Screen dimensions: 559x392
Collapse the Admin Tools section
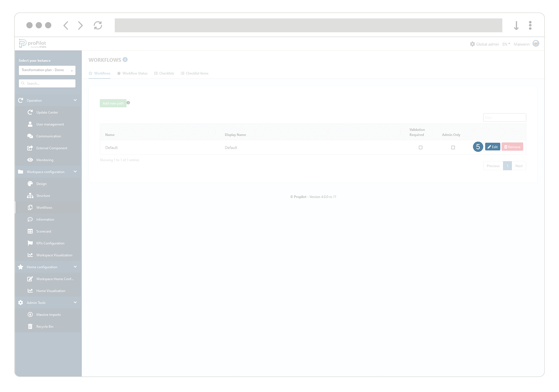[x=75, y=302]
